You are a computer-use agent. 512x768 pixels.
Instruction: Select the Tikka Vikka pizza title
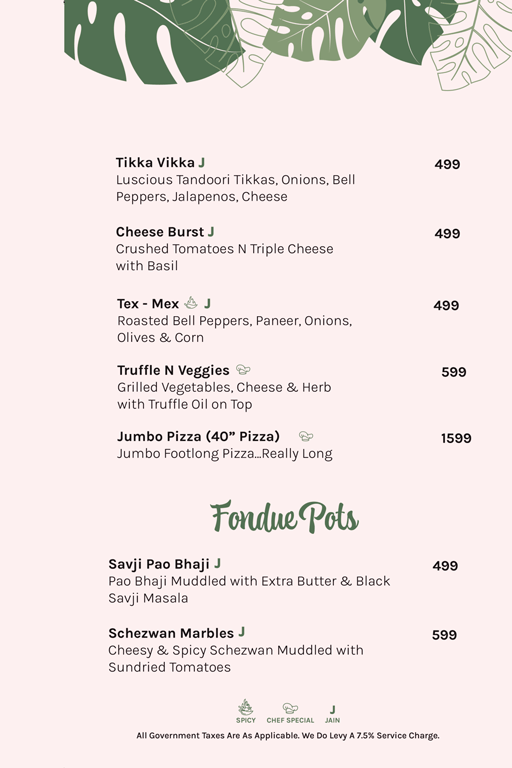(x=155, y=163)
